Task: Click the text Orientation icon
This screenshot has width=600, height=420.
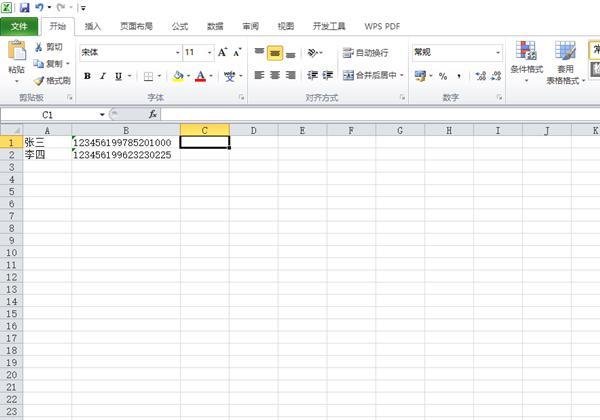Action: [x=313, y=52]
